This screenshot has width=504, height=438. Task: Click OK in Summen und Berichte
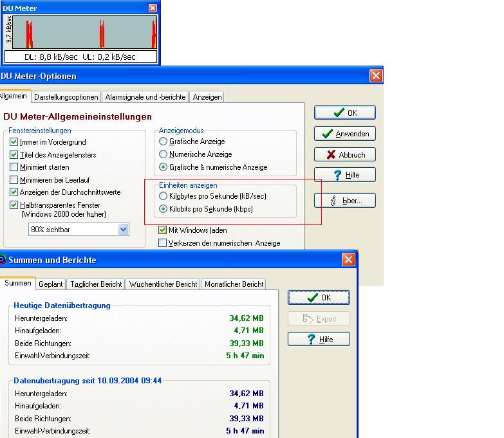(x=319, y=298)
